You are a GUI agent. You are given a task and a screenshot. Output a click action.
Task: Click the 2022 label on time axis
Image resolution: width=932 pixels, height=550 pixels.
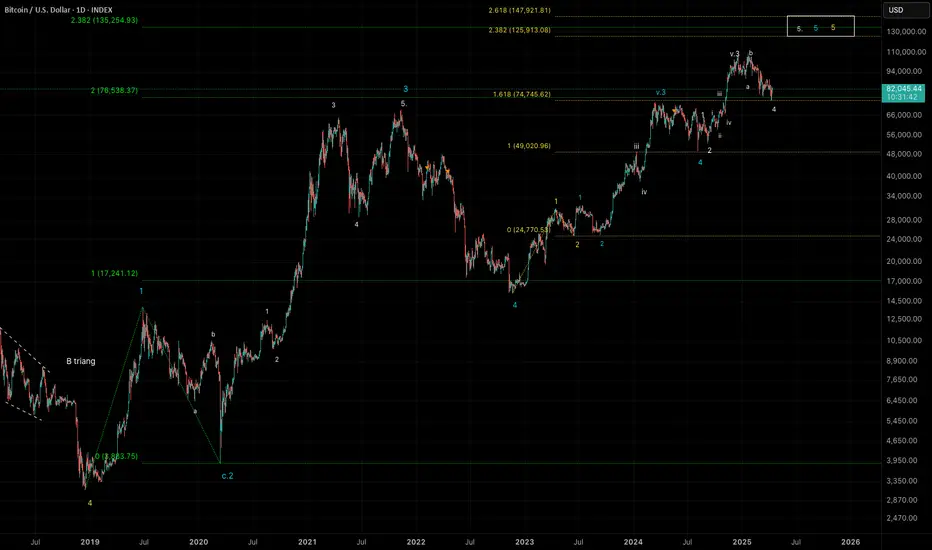pyautogui.click(x=416, y=542)
